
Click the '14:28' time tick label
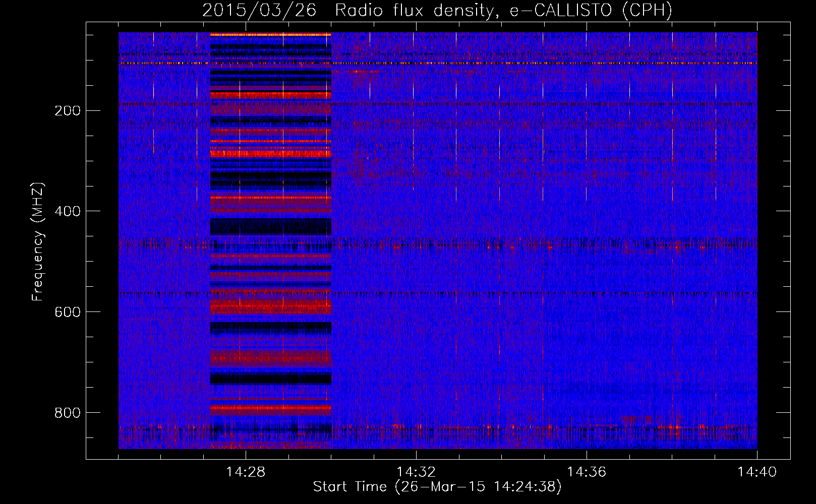(246, 472)
